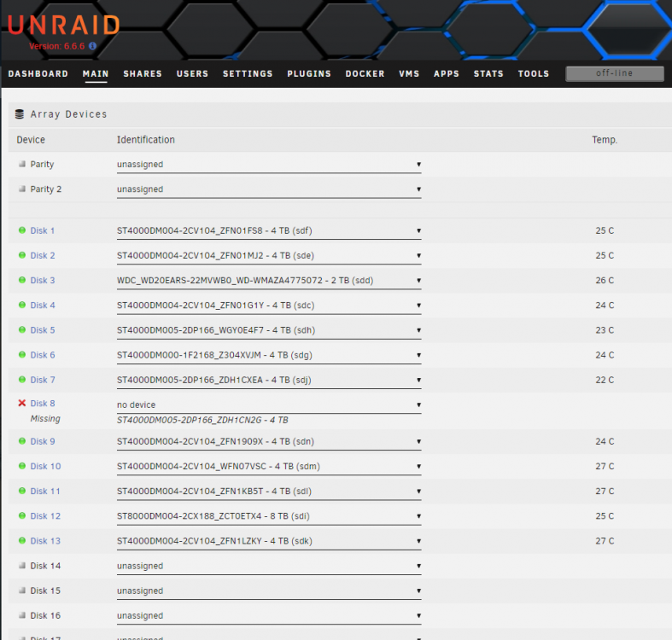Open the Disk 6 link

tap(43, 355)
